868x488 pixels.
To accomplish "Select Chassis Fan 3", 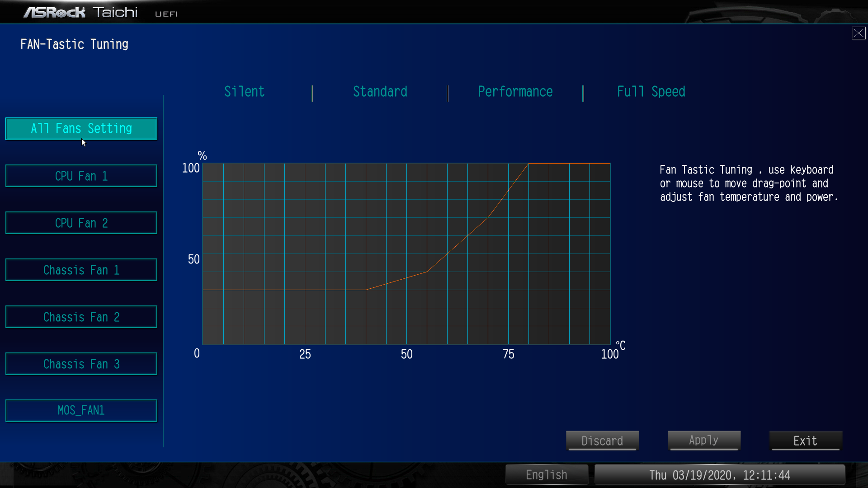I will point(81,364).
